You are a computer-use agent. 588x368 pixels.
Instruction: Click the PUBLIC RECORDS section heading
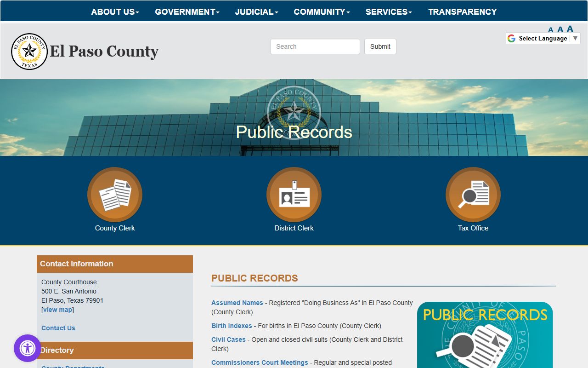(x=254, y=278)
